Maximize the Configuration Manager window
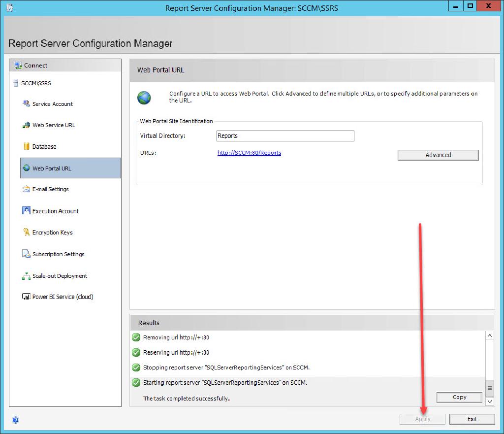The width and height of the screenshot is (504, 434). tap(470, 6)
